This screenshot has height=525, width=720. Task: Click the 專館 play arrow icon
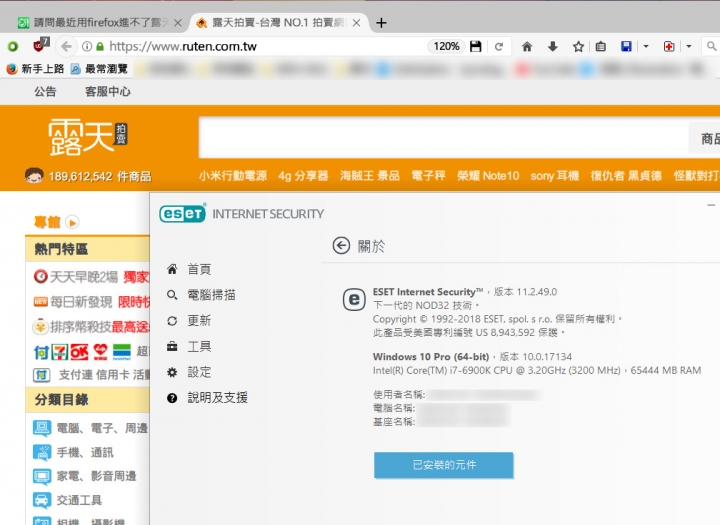click(x=72, y=222)
